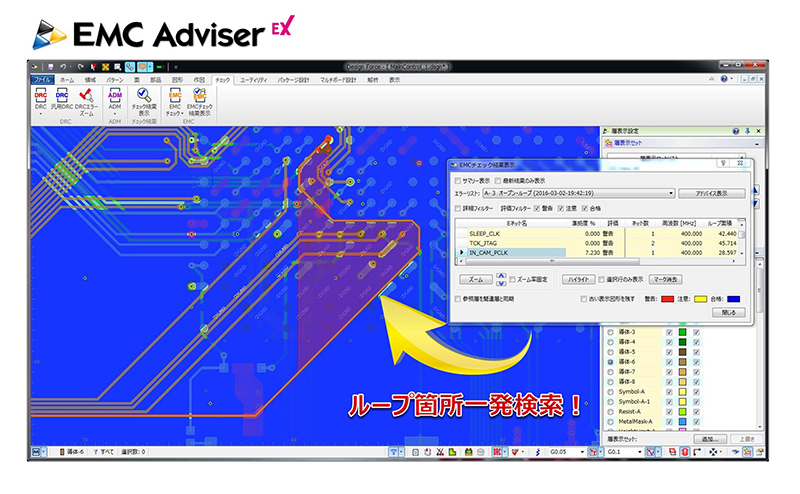Viewport: 800px width, 494px height.
Task: Open EMCチェック結果表示 ribbon icon
Action: 199,95
